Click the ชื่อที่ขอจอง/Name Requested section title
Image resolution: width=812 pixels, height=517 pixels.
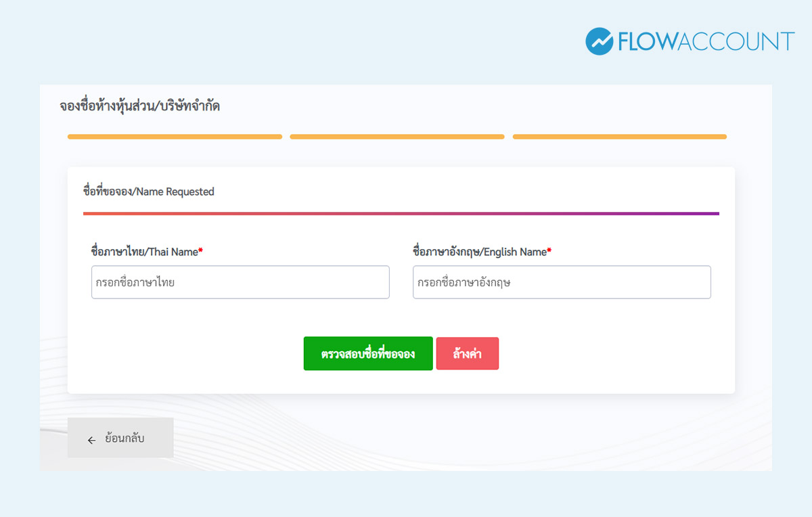[x=148, y=192]
